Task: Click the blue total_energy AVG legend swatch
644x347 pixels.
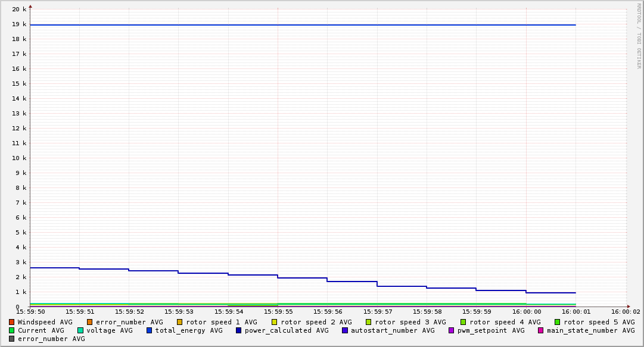Action: click(x=150, y=330)
